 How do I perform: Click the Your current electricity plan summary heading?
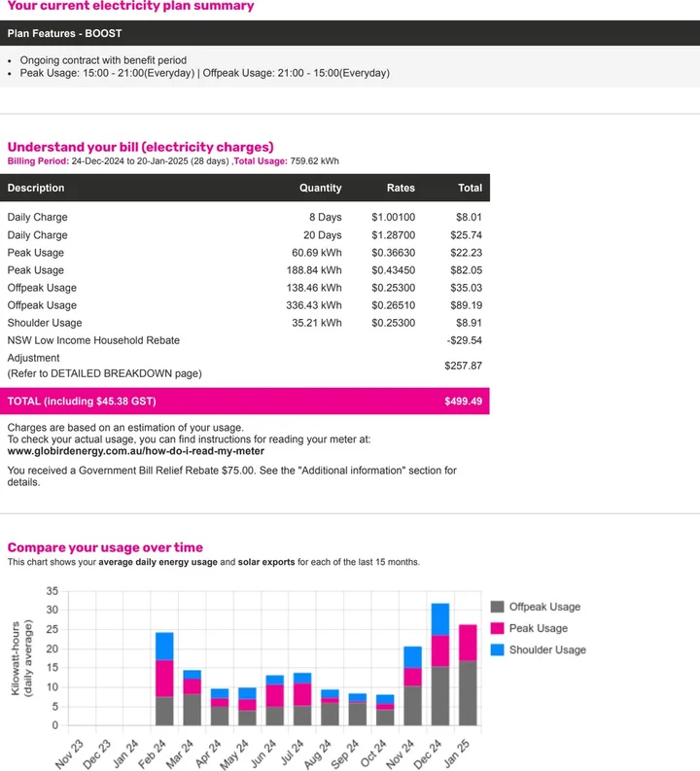(130, 7)
